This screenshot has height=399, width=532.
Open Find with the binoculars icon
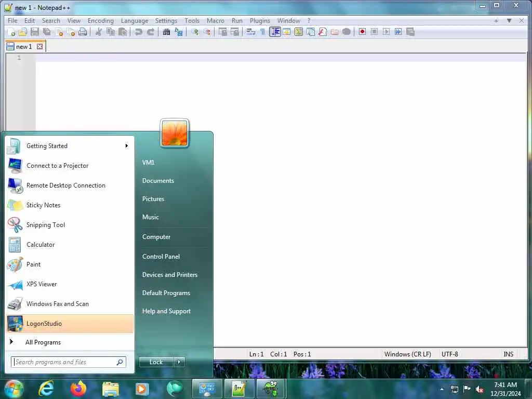(x=166, y=32)
